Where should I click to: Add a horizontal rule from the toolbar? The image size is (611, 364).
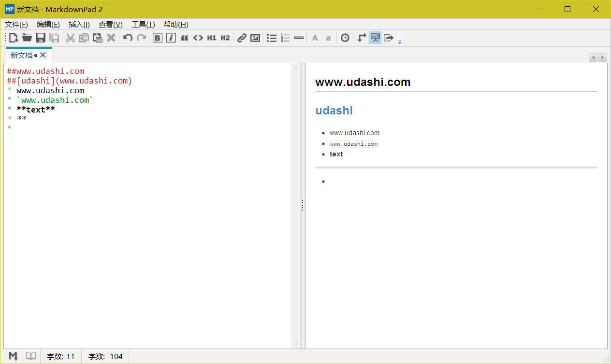tap(299, 38)
